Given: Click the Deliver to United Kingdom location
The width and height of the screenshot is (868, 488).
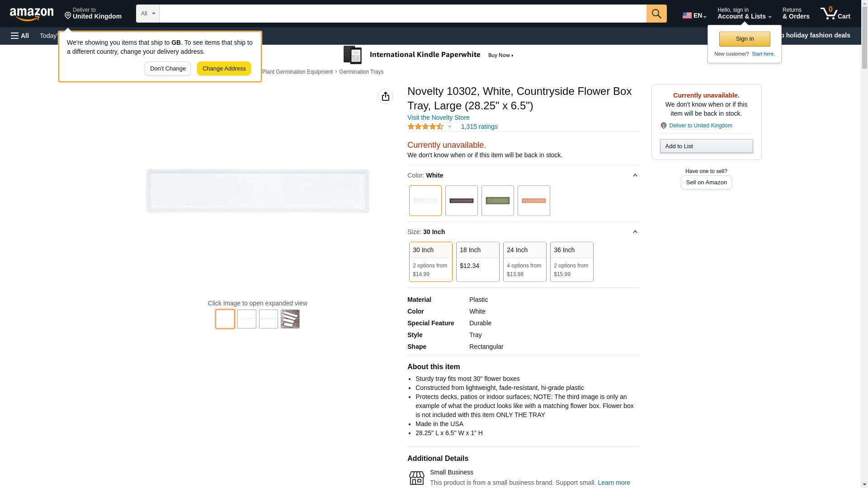Looking at the screenshot, I should click(x=93, y=14).
